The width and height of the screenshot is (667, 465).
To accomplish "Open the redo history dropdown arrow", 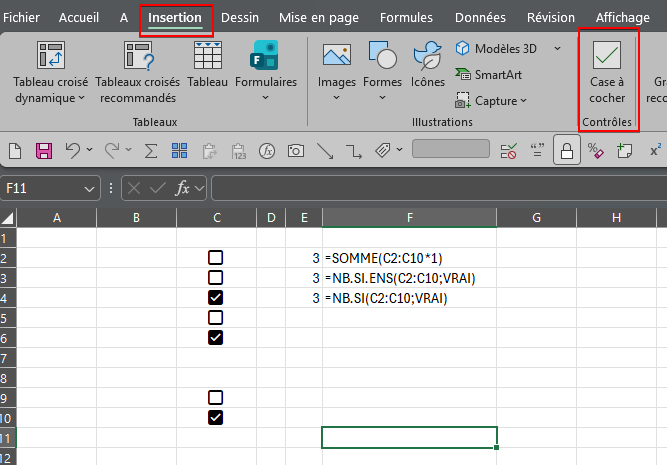I will tap(128, 150).
